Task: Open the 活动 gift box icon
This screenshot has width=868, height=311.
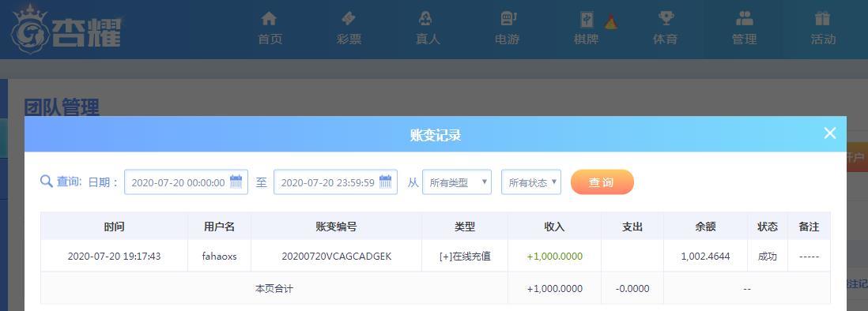Action: [823, 18]
